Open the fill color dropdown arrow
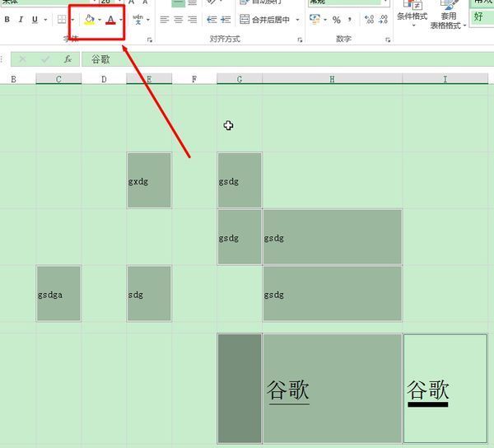The height and width of the screenshot is (448, 494). (100, 20)
